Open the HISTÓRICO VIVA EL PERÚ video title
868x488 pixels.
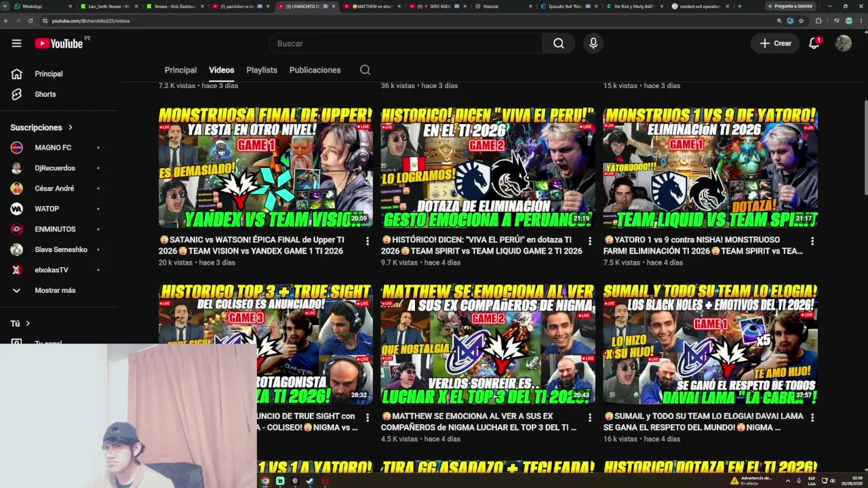point(481,245)
